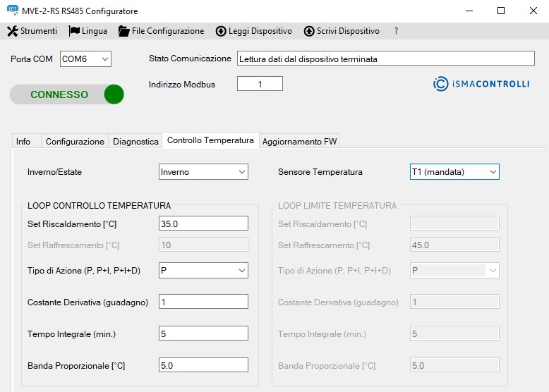Click the Lingua flag icon
The width and height of the screenshot is (549, 392).
tap(74, 31)
